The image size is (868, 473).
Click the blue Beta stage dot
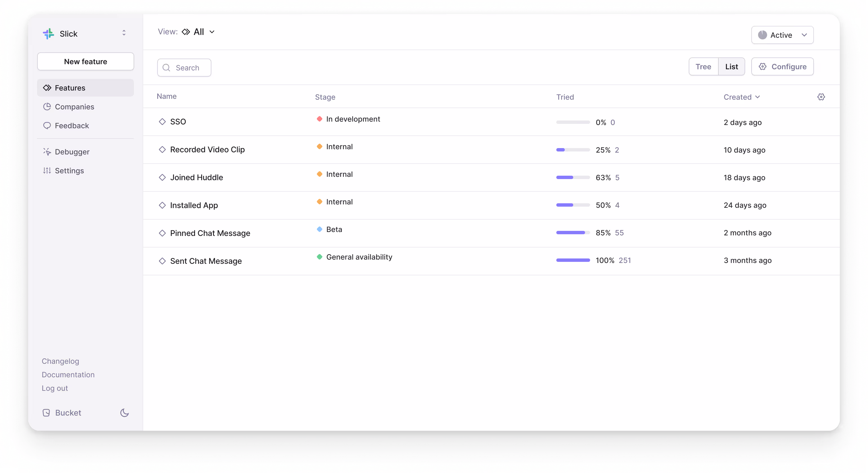[x=319, y=229]
